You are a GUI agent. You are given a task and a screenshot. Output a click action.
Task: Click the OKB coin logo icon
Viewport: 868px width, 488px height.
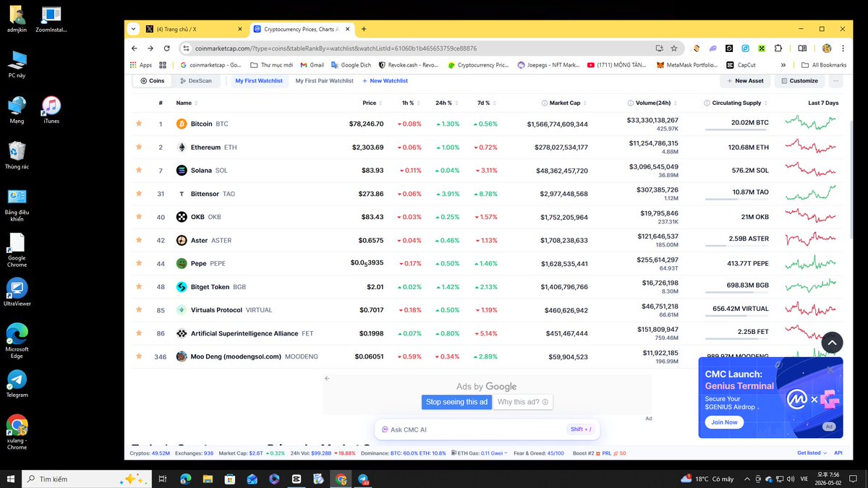pos(182,217)
